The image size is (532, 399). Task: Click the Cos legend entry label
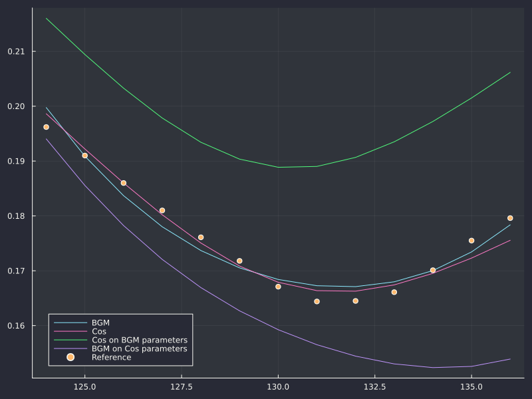[x=99, y=331]
